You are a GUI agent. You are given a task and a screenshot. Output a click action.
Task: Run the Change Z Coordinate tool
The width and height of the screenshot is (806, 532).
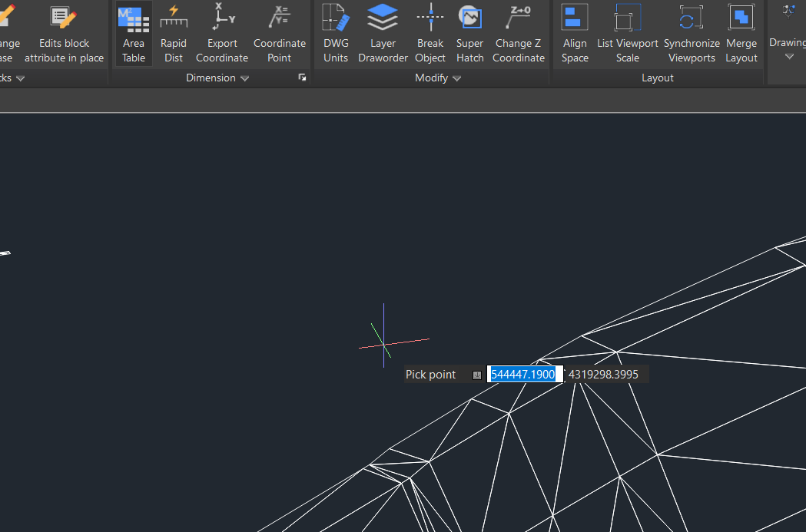(x=519, y=34)
